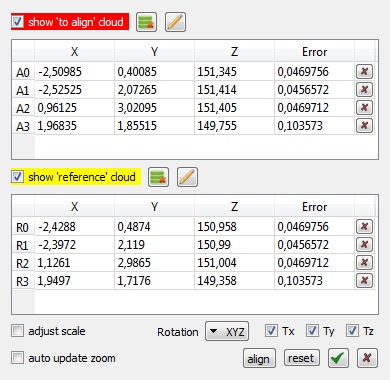Select the A1 X value -2,52525

pos(74,89)
